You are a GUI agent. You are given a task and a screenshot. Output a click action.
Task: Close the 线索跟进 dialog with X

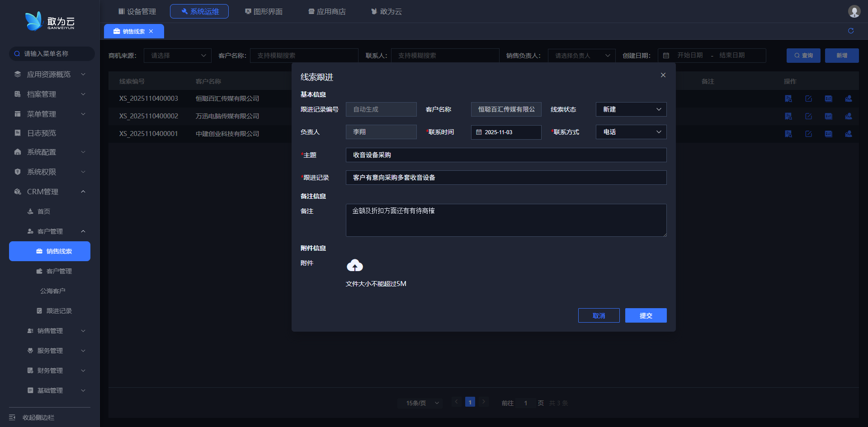point(663,75)
